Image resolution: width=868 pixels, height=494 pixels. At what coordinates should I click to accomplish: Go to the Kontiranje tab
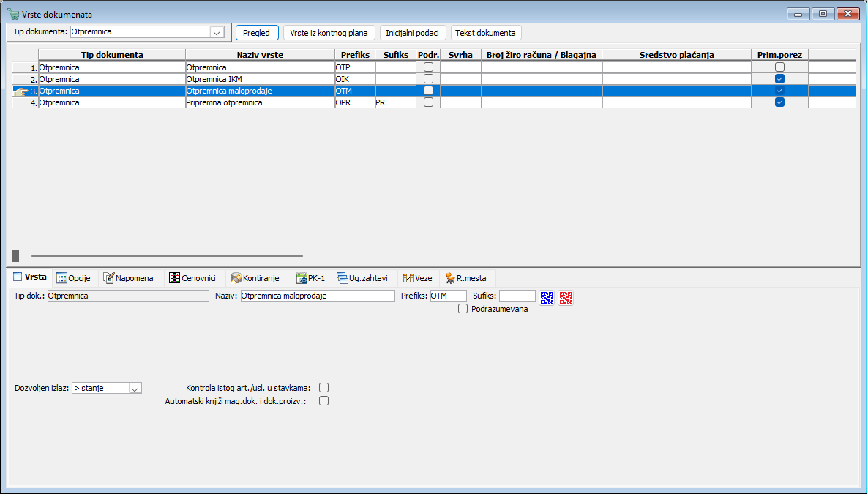pyautogui.click(x=255, y=278)
